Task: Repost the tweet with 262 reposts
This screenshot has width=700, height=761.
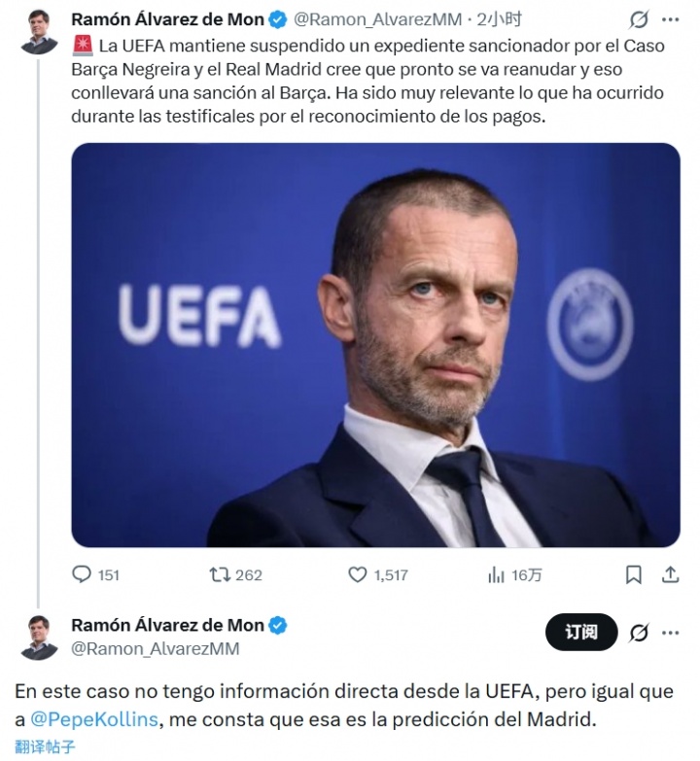Action: point(235,575)
